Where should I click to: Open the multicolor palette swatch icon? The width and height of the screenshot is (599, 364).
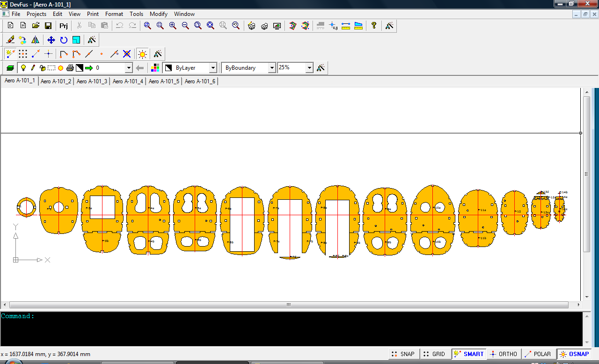(155, 68)
